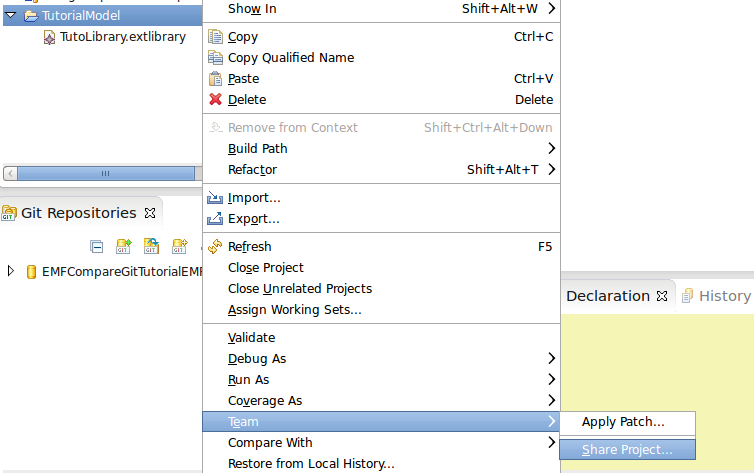The height and width of the screenshot is (473, 754).
Task: Click Create new Git repository icon
Action: [x=180, y=245]
